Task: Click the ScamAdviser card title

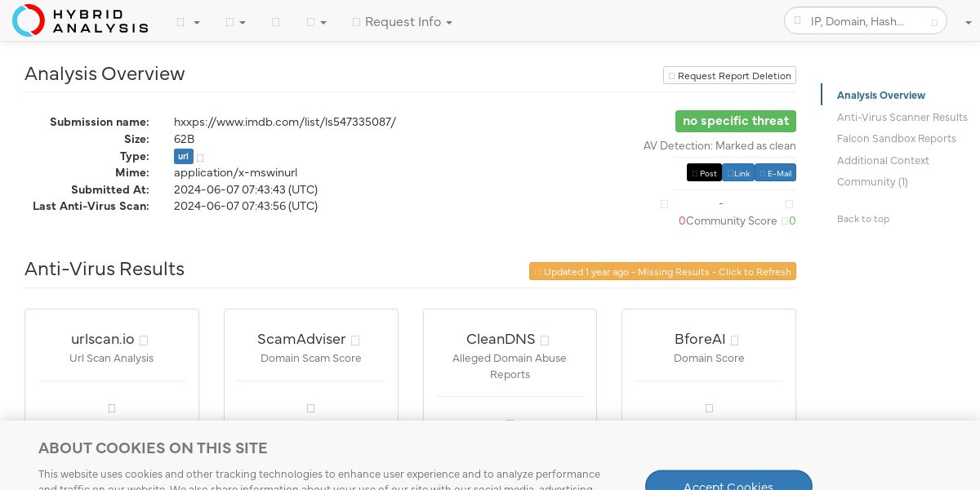Action: pyautogui.click(x=301, y=339)
